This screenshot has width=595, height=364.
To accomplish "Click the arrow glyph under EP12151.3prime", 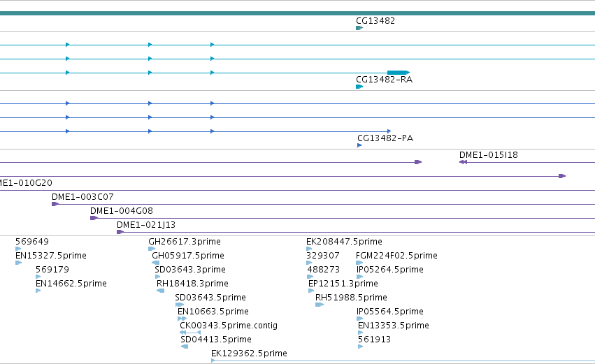I will (311, 291).
